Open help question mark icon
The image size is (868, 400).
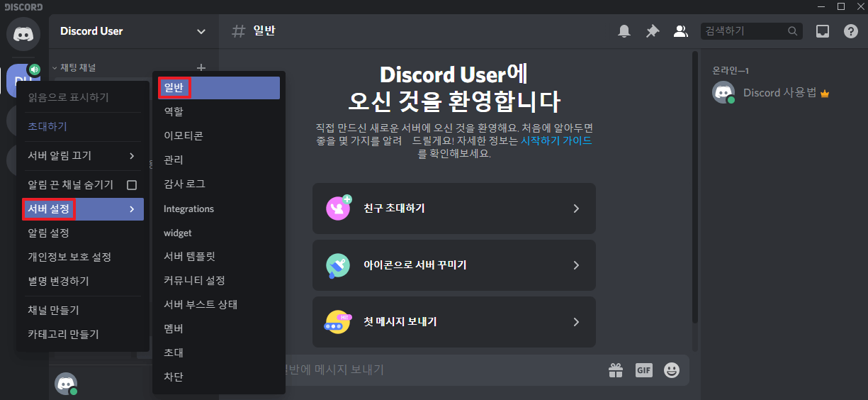[x=851, y=31]
